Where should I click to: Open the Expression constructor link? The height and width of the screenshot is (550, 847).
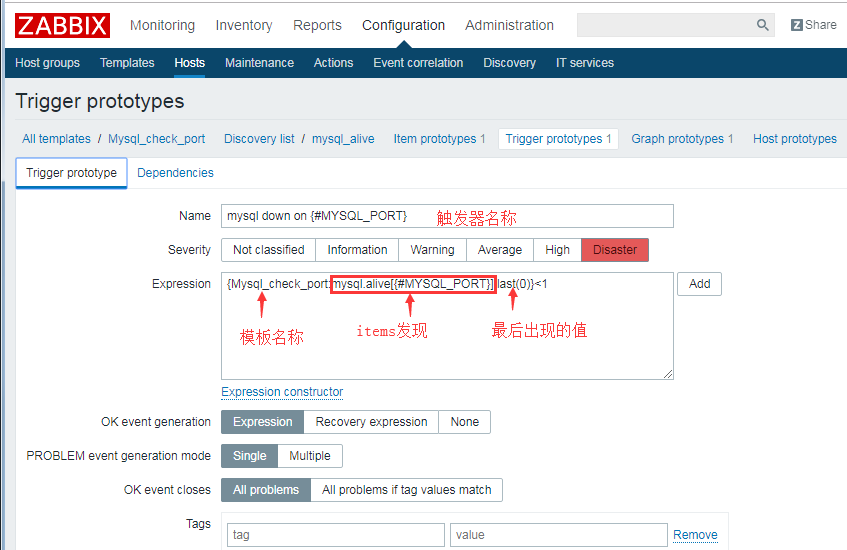pos(282,392)
